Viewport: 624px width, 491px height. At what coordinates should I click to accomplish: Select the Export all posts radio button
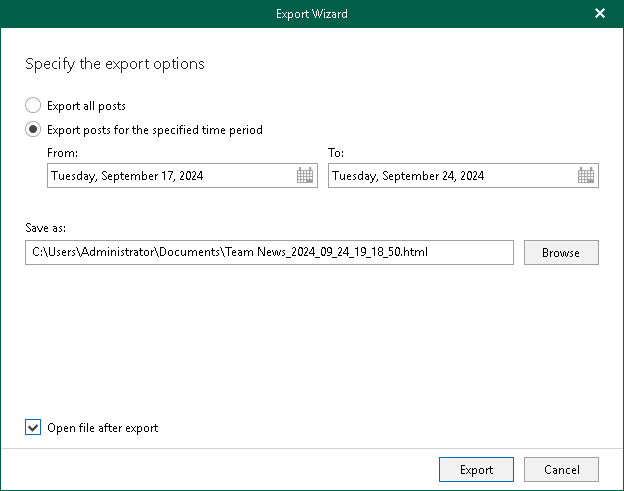point(33,105)
